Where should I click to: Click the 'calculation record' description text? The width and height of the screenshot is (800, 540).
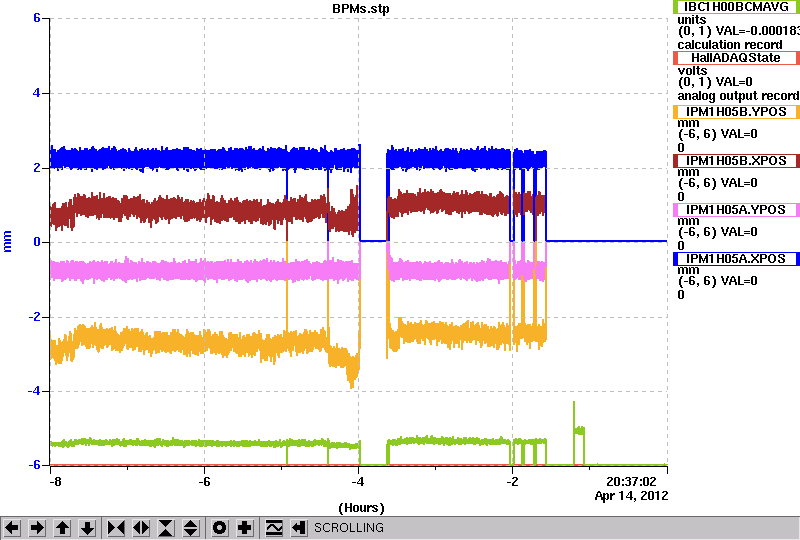point(730,45)
